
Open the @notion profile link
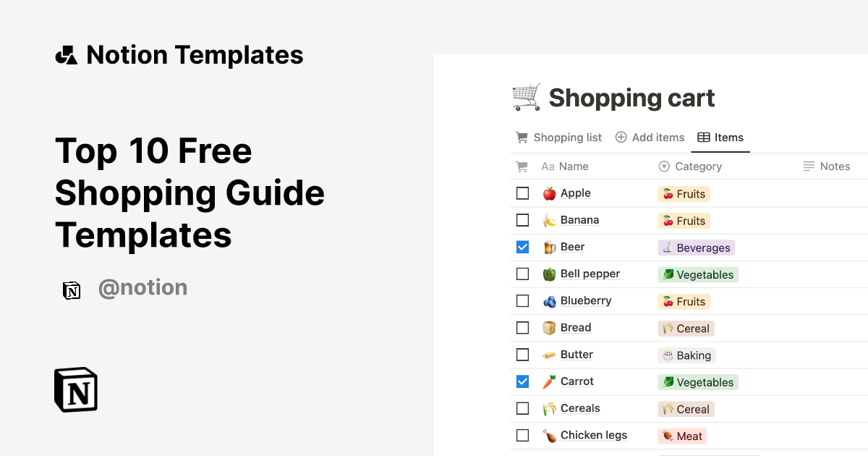[142, 287]
